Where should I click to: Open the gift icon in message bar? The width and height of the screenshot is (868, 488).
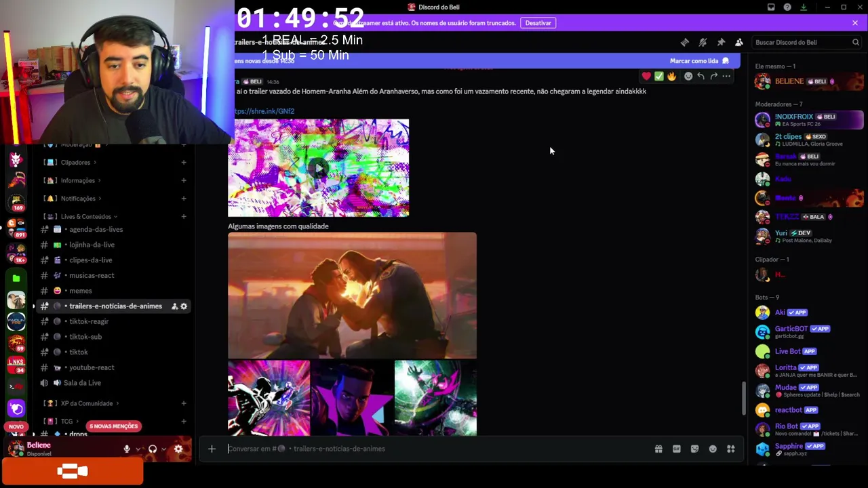pyautogui.click(x=658, y=449)
